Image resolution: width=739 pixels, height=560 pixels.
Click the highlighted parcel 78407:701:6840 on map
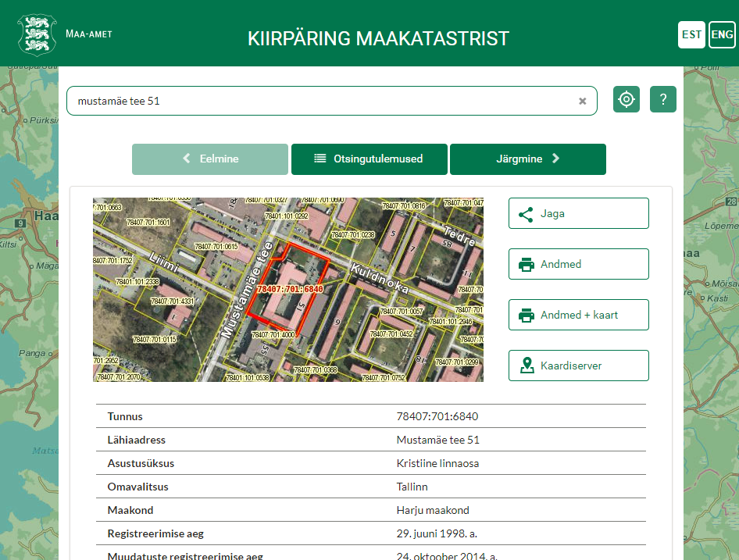[x=290, y=289]
